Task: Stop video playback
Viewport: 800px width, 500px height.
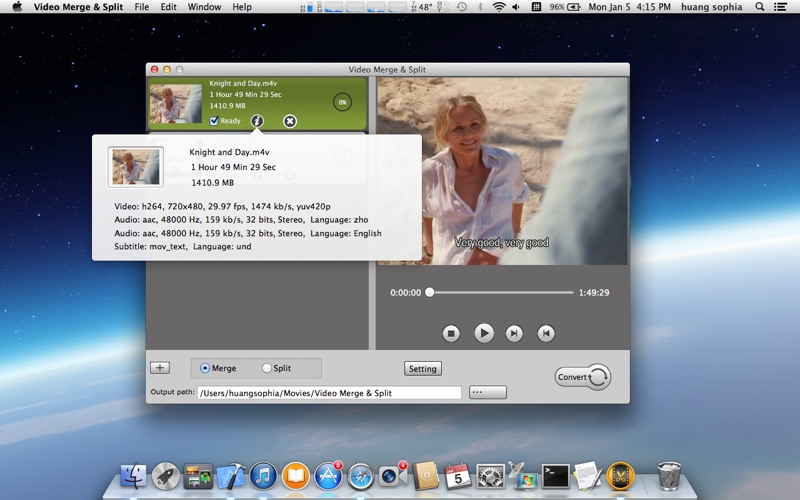Action: click(451, 334)
